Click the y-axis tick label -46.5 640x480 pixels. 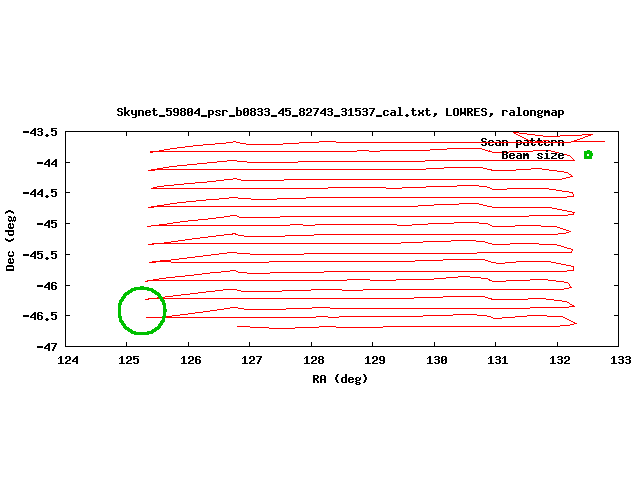40,316
